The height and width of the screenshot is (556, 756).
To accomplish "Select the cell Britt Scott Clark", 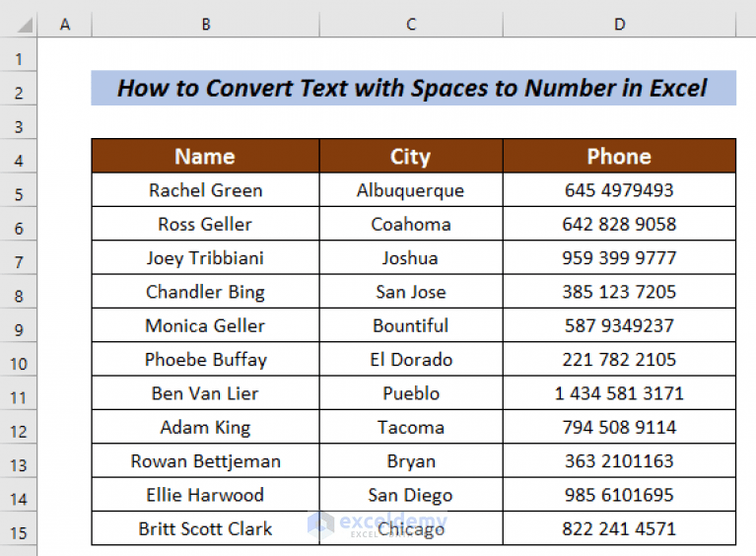I will (205, 528).
